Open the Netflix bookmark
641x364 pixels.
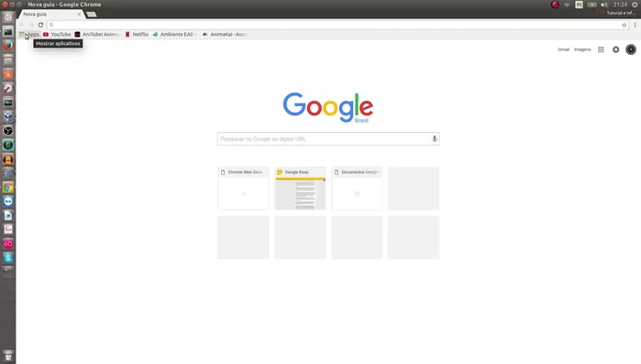tap(137, 34)
